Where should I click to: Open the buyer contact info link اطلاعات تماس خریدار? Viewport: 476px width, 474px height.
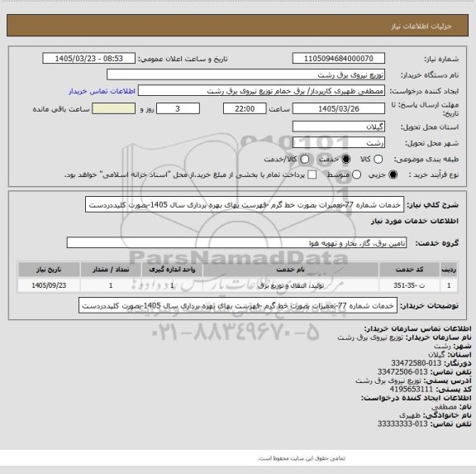102,91
